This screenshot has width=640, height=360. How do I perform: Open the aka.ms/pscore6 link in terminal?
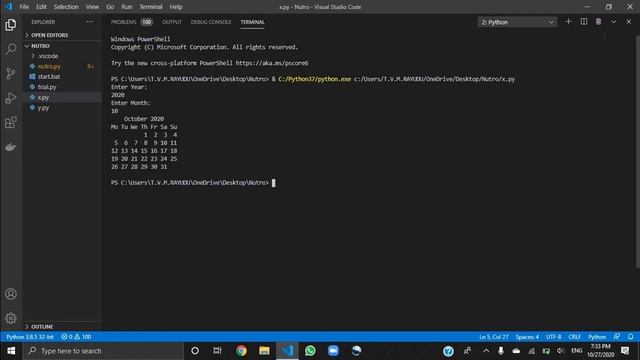[272, 63]
